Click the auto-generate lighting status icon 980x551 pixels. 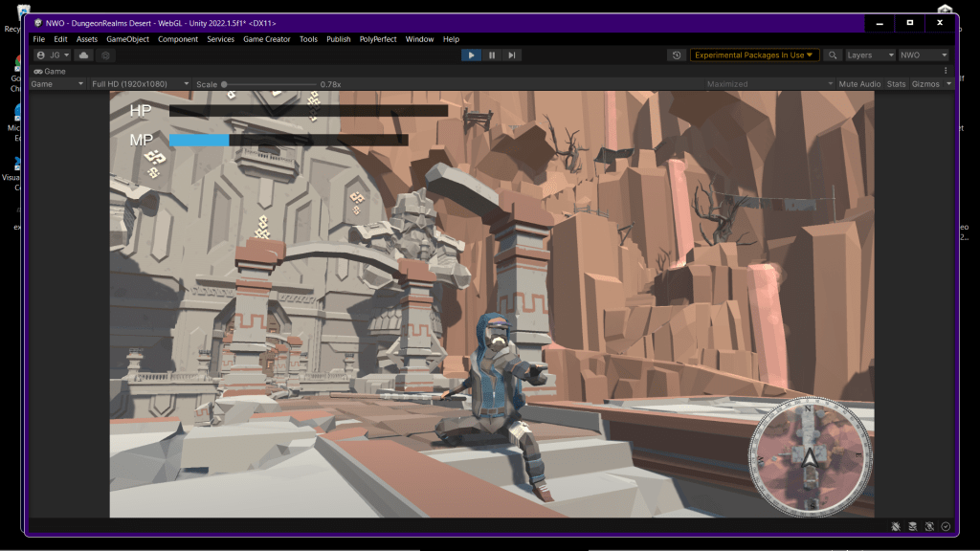(929, 526)
